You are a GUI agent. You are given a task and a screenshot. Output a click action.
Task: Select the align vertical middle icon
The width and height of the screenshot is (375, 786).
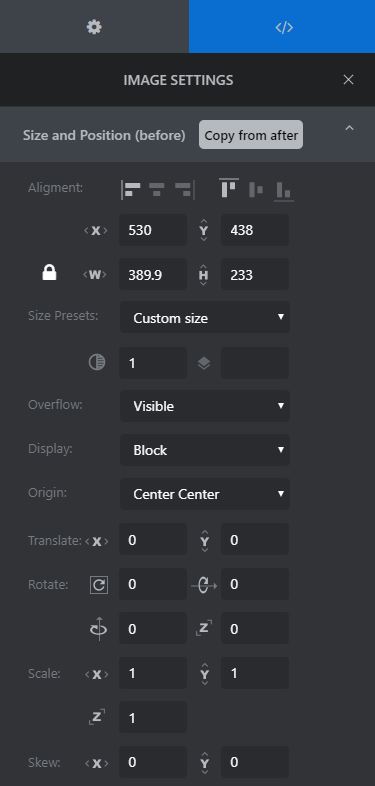[x=256, y=190]
